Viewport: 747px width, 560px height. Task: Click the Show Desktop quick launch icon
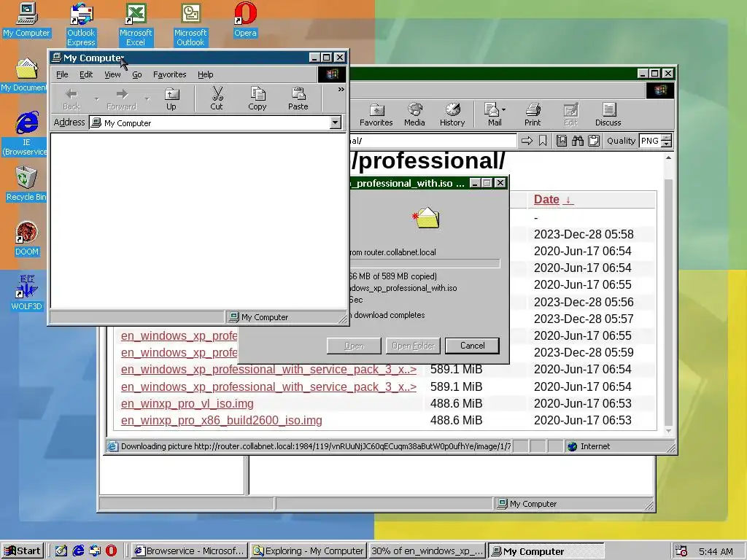pyautogui.click(x=61, y=551)
